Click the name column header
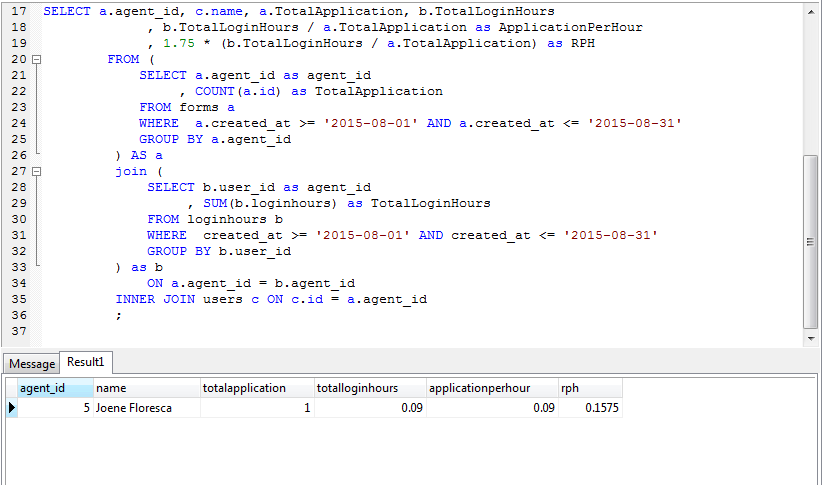The image size is (822, 485). (146, 388)
